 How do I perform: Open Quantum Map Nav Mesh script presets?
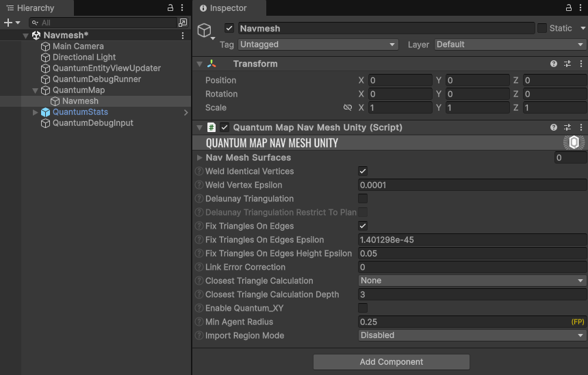coord(567,127)
